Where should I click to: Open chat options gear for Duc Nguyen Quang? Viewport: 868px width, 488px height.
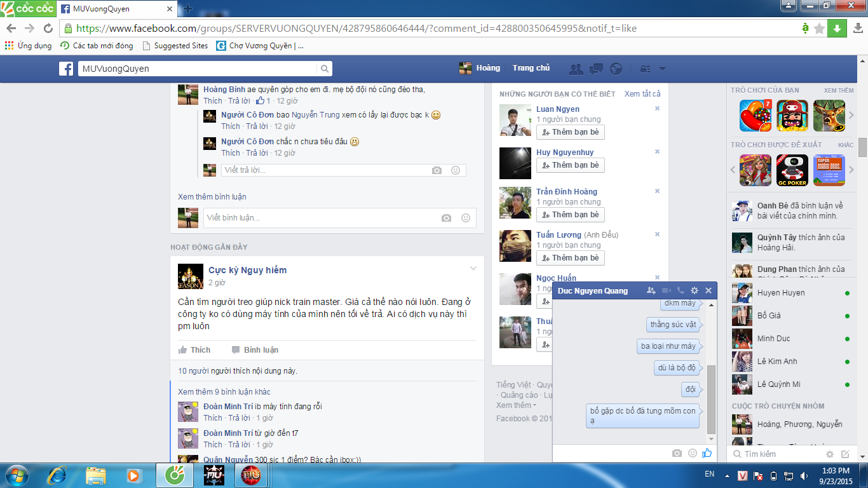[x=695, y=290]
